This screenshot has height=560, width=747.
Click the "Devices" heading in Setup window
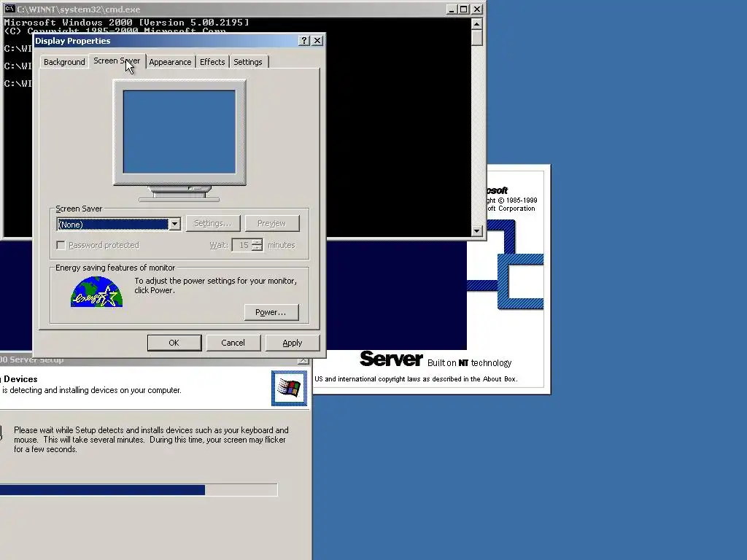coord(20,379)
